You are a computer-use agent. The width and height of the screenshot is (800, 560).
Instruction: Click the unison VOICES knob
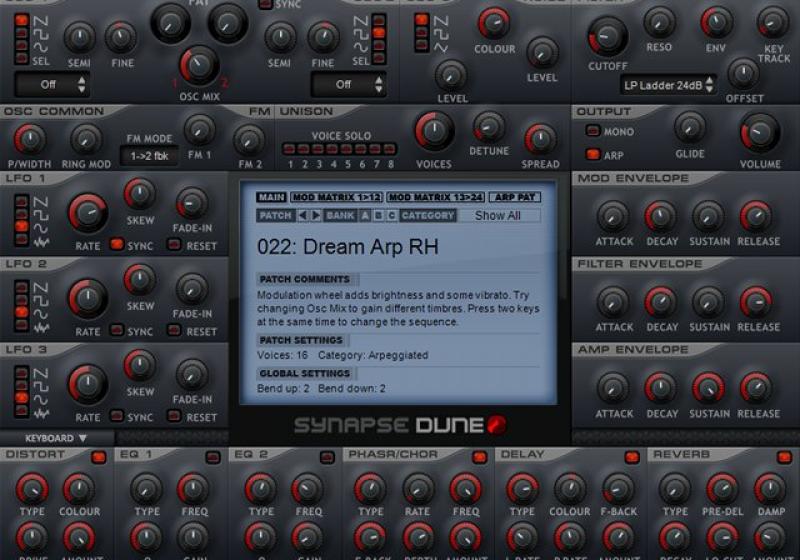[434, 132]
